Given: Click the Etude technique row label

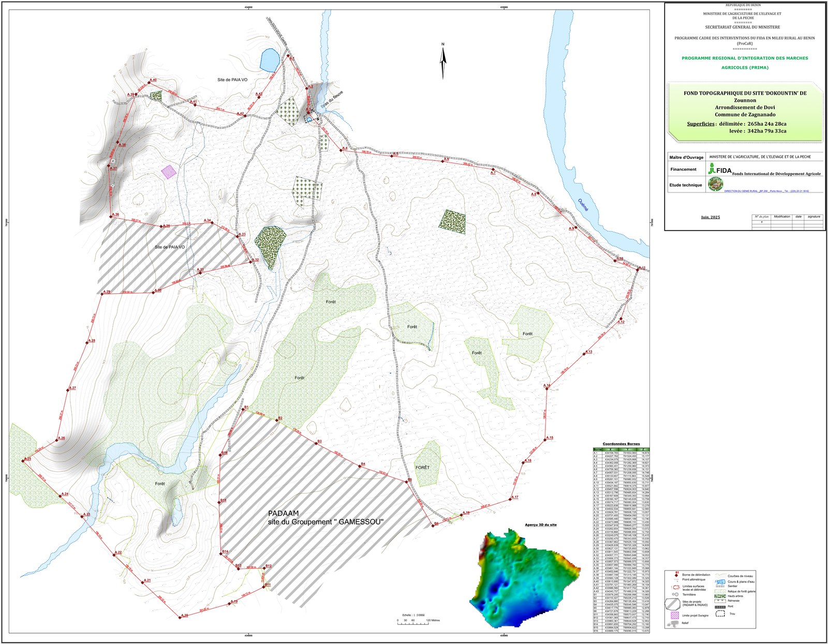Looking at the screenshot, I should (x=686, y=185).
